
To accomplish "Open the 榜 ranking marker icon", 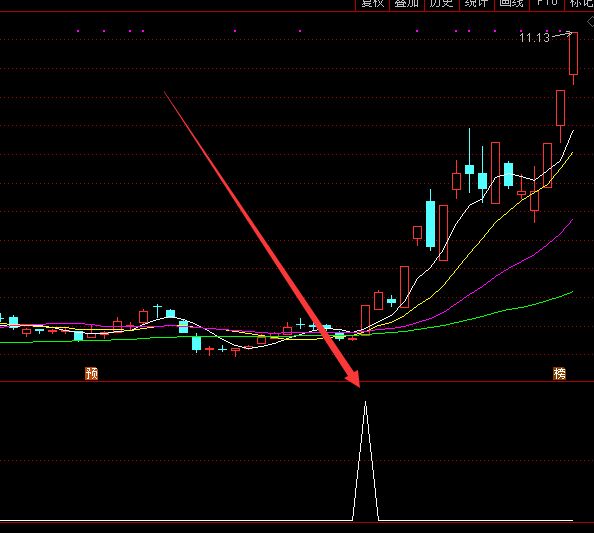I will pyautogui.click(x=560, y=374).
